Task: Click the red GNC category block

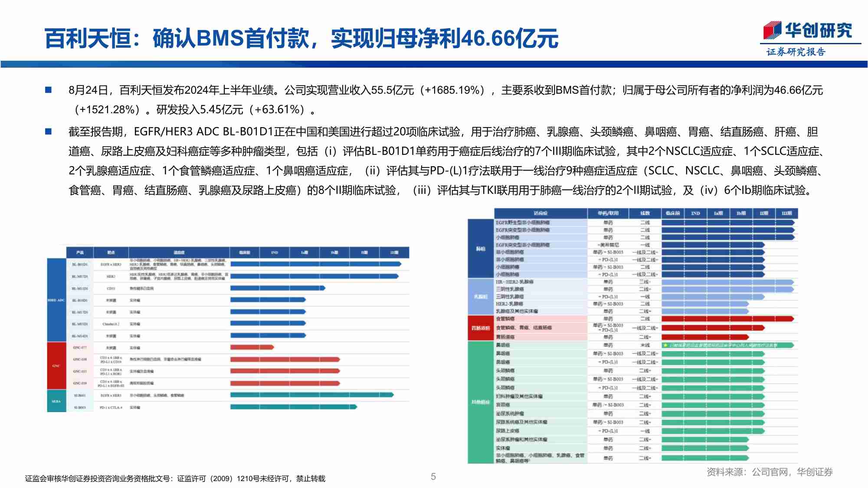Action: coord(56,366)
